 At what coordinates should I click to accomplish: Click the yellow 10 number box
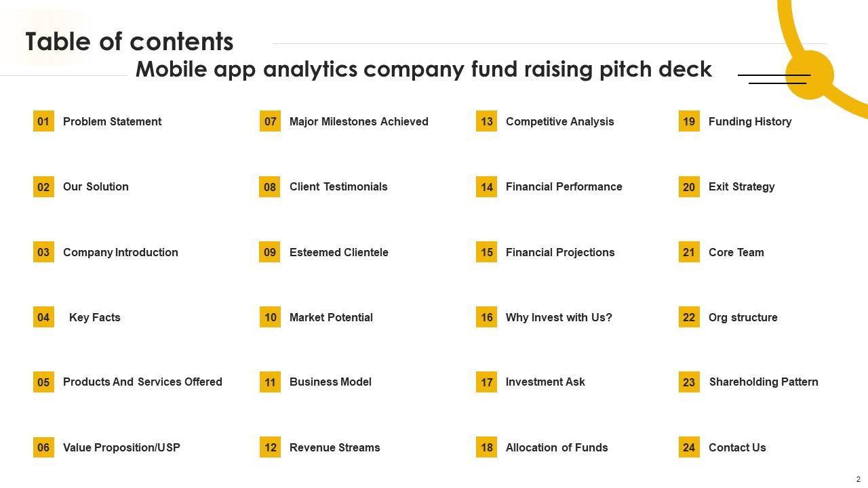pyautogui.click(x=270, y=317)
